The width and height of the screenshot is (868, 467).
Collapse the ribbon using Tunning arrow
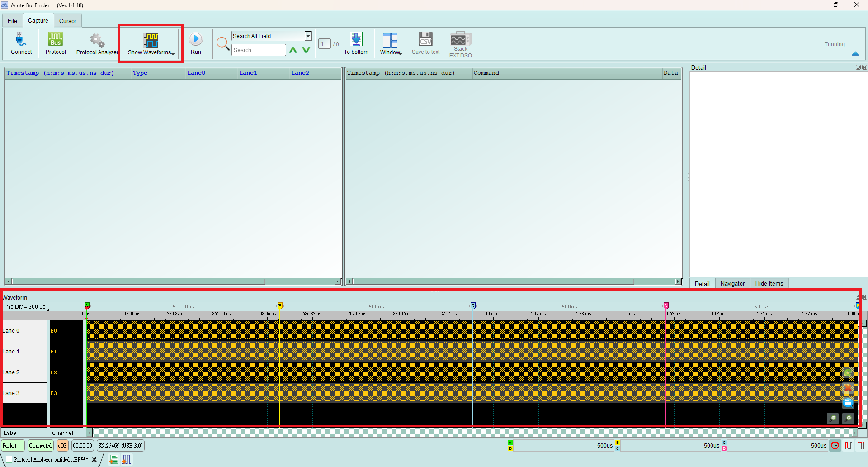855,54
